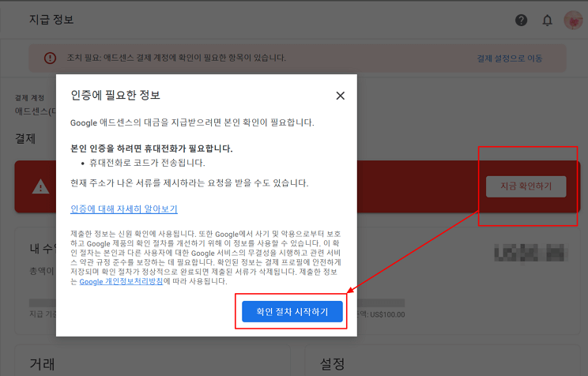Image resolution: width=588 pixels, height=376 pixels.
Task: Click the blurred earnings amount
Action: [x=530, y=252]
